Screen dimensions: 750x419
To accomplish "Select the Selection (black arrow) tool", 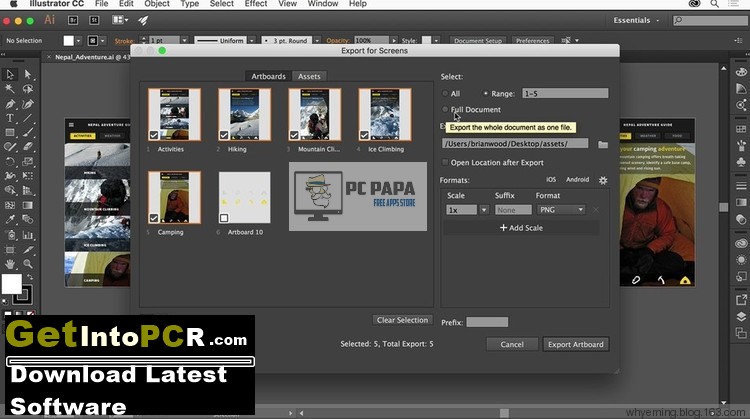I will point(10,75).
